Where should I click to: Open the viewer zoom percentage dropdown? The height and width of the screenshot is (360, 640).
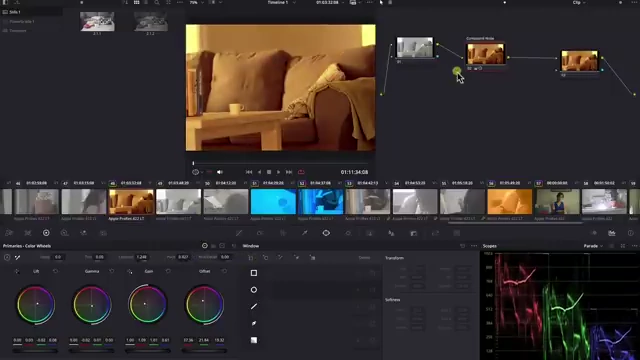pyautogui.click(x=196, y=2)
